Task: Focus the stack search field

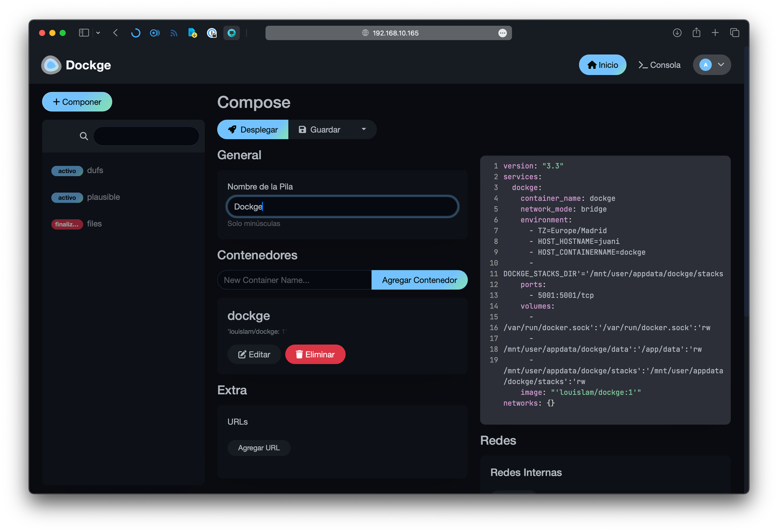Action: (146, 136)
